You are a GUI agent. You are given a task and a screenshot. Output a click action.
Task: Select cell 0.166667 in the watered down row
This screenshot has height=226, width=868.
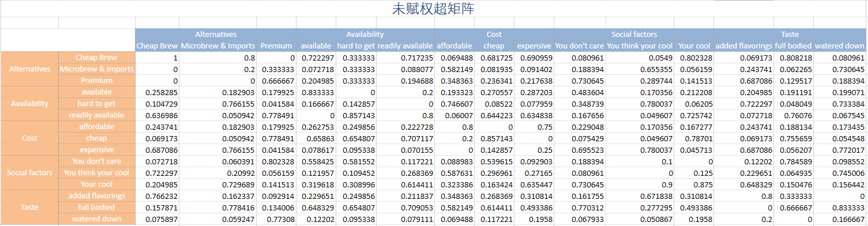coord(840,219)
